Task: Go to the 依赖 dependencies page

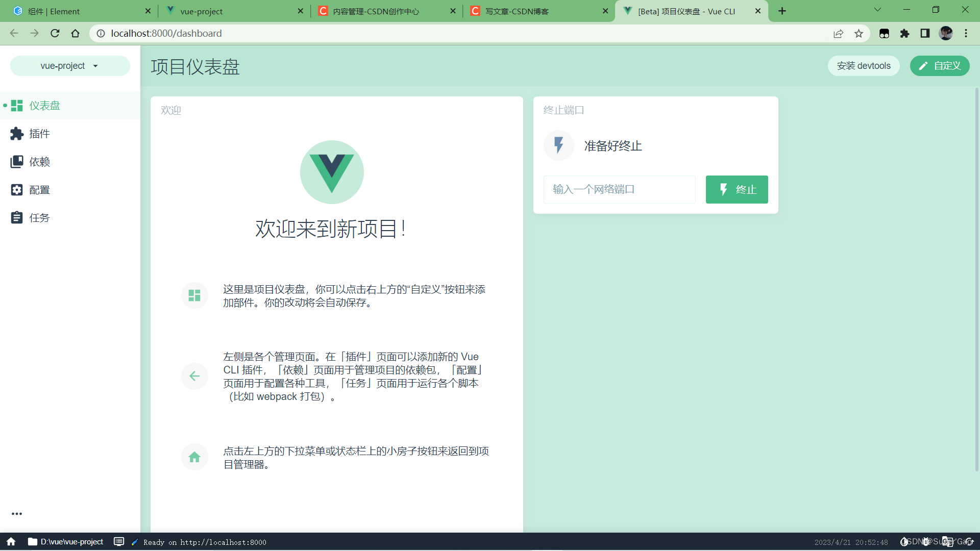Action: (39, 162)
